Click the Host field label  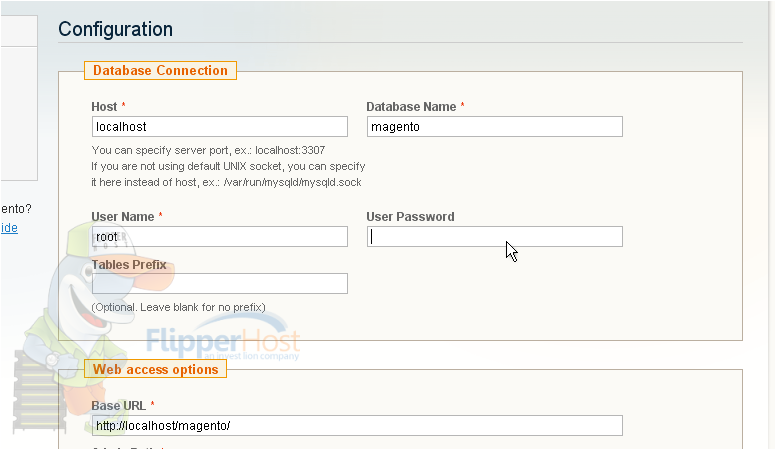pyautogui.click(x=104, y=106)
